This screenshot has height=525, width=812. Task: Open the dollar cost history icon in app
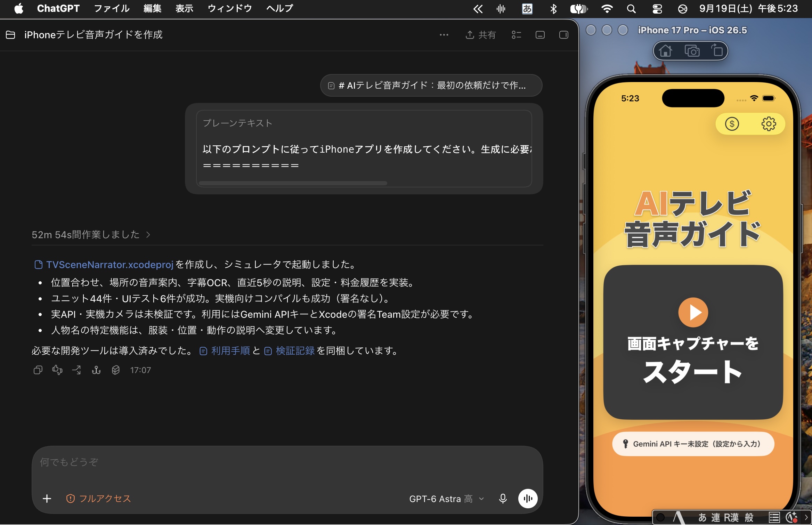[732, 124]
